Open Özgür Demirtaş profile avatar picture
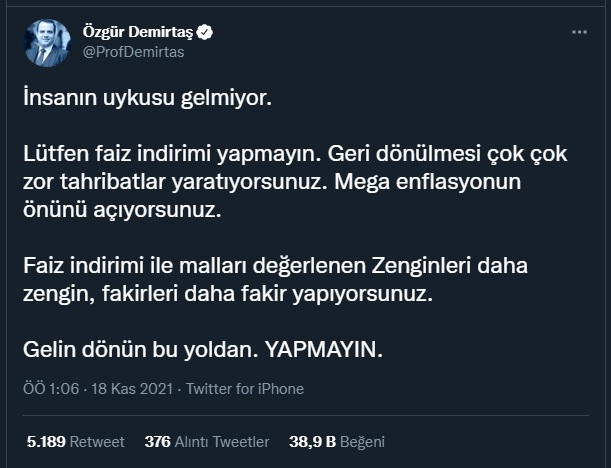This screenshot has height=468, width=611. click(47, 43)
